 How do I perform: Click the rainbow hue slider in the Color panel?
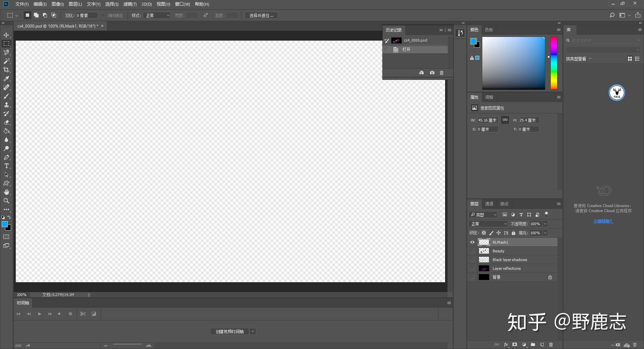(554, 63)
